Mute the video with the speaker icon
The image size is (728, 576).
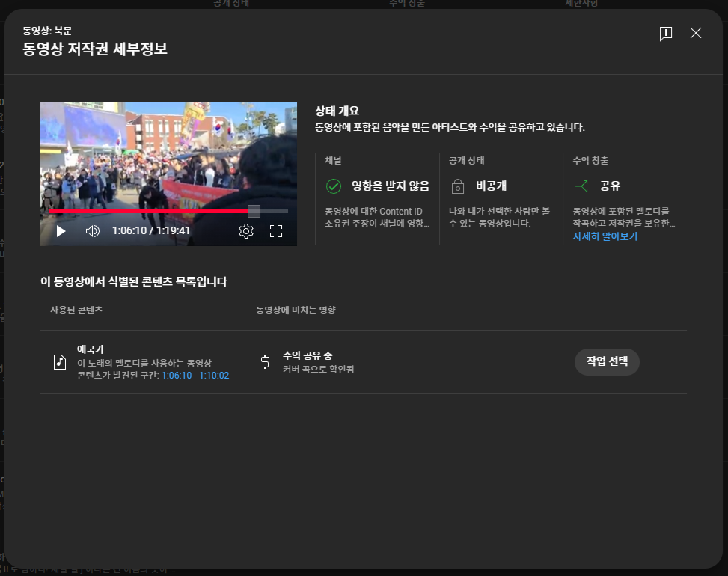[x=92, y=231]
